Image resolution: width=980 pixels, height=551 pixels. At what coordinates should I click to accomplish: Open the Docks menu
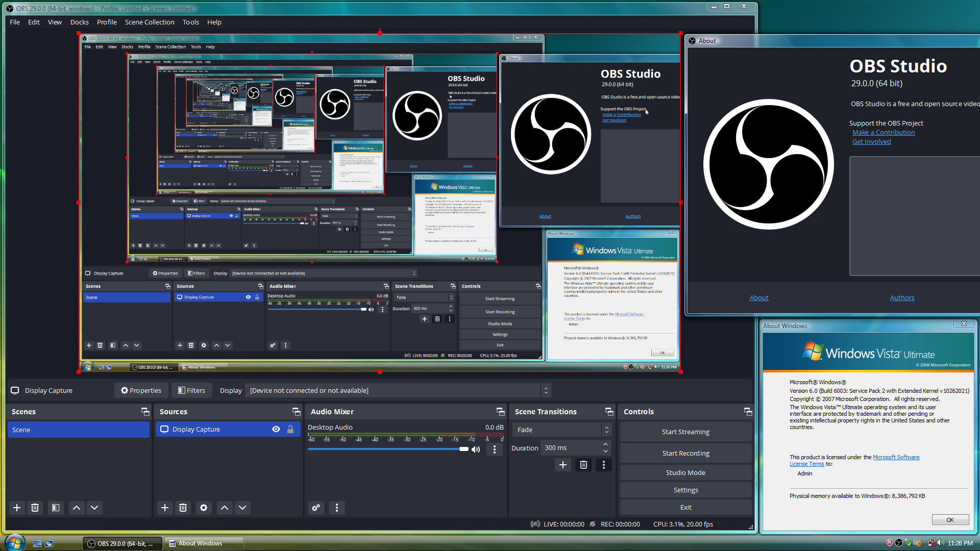pos(79,22)
